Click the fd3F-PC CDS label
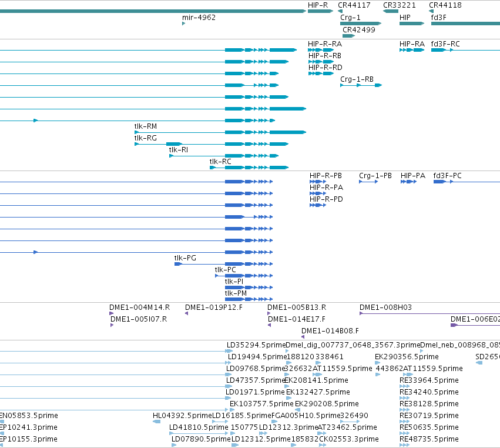 tap(447, 176)
